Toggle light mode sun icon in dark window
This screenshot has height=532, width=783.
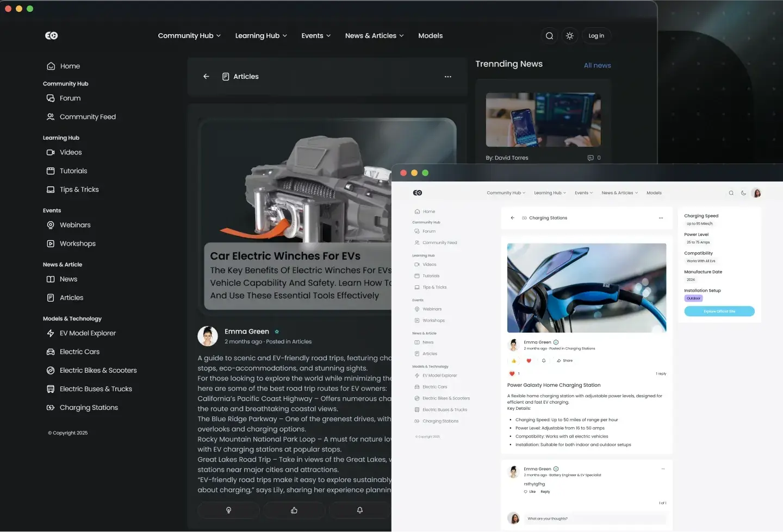[x=569, y=36]
